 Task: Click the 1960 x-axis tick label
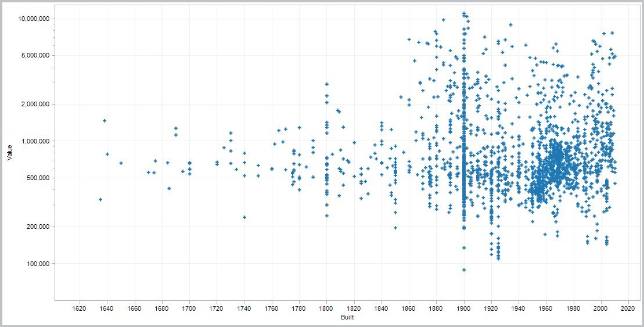[x=546, y=308]
